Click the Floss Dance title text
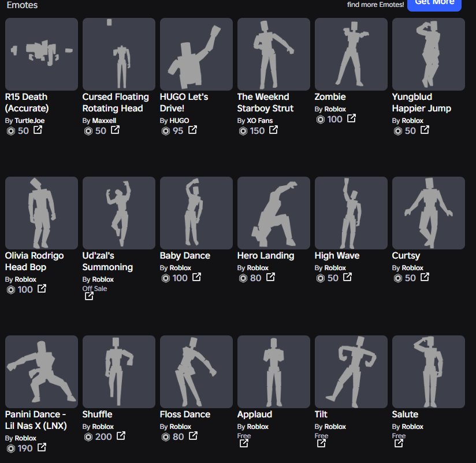Viewport: 476px width, 463px height. point(185,415)
